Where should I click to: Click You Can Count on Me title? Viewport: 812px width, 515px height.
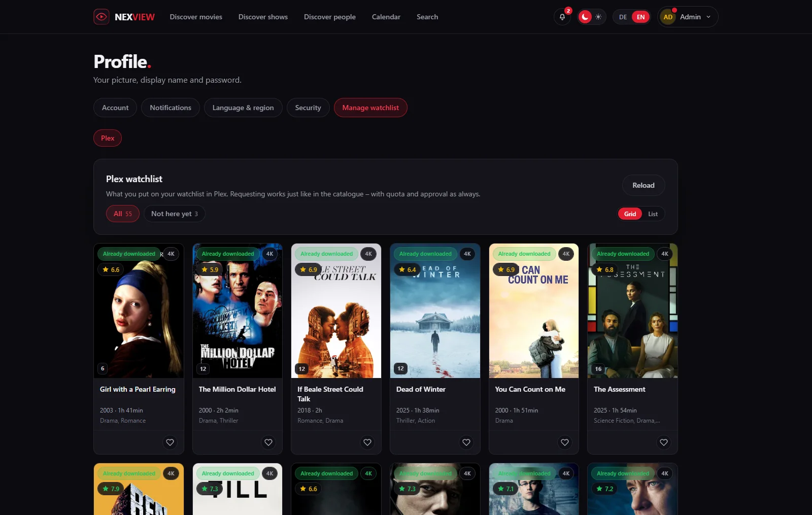point(530,389)
